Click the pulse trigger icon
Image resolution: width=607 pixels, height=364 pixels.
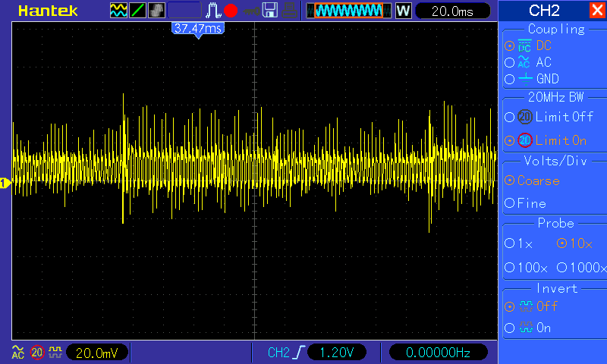point(213,11)
